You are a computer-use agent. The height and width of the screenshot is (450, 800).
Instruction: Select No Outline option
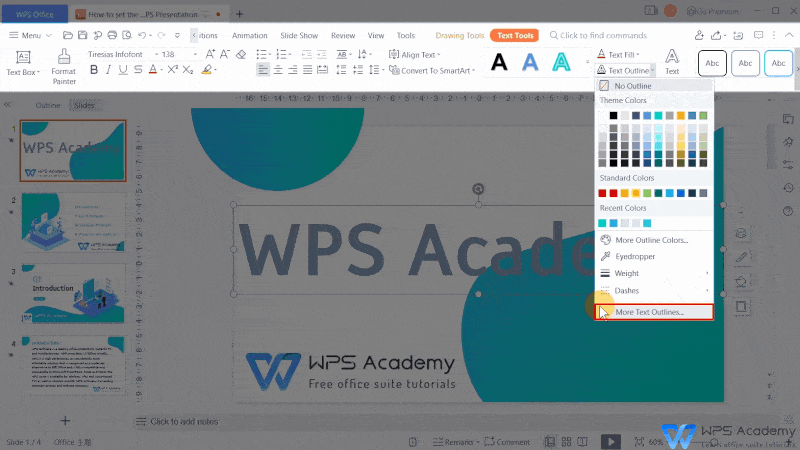(654, 86)
